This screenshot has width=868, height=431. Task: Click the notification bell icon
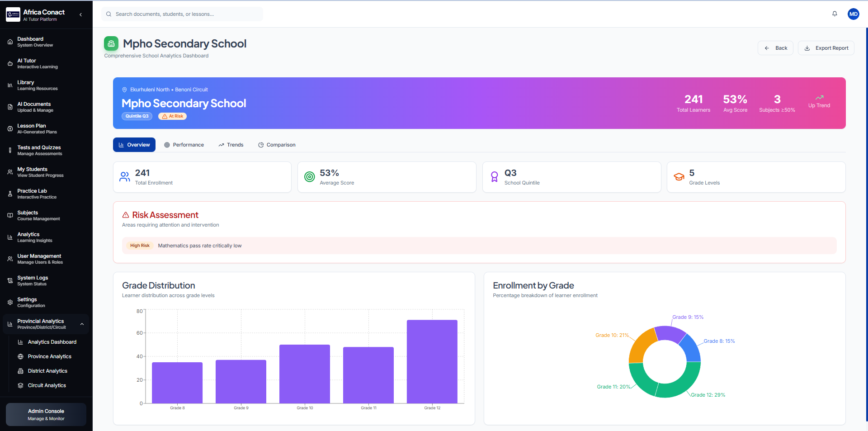834,14
